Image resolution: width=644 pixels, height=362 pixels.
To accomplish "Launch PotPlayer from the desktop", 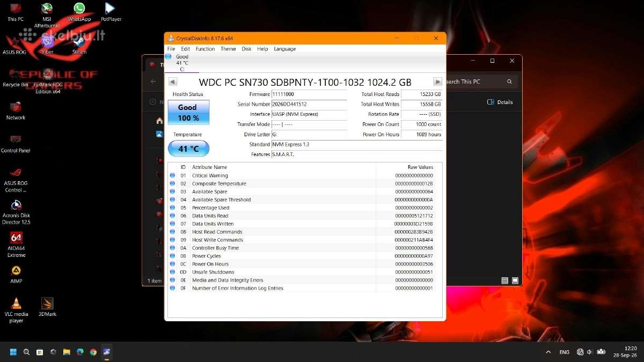I will [111, 12].
